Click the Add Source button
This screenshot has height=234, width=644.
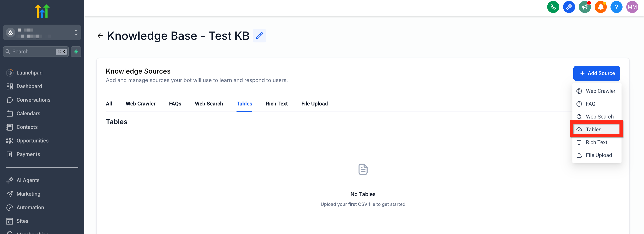(x=597, y=73)
